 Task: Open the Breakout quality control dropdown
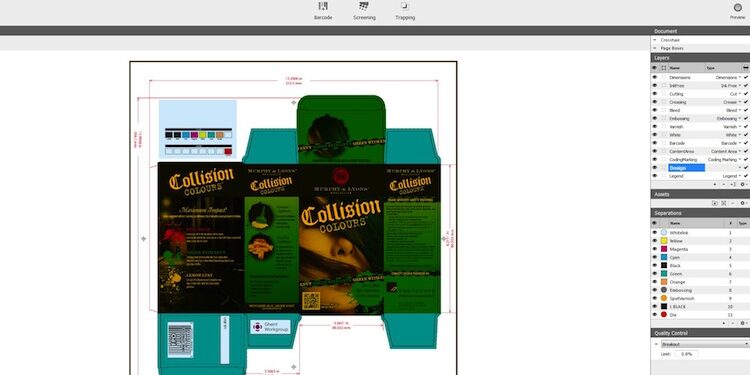(705, 344)
